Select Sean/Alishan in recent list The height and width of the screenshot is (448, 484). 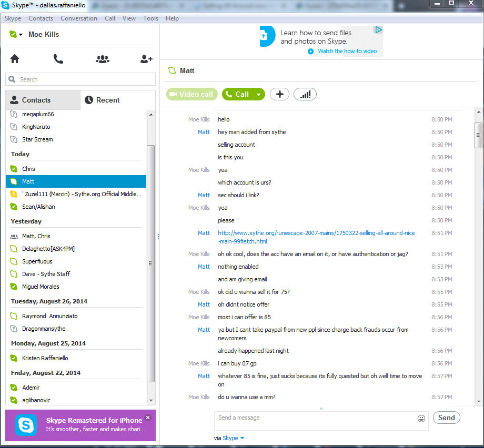click(x=76, y=207)
